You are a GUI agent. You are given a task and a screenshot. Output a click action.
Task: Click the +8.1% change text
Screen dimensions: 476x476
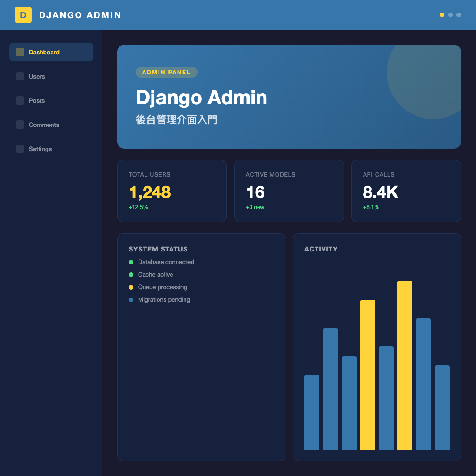[x=371, y=207]
